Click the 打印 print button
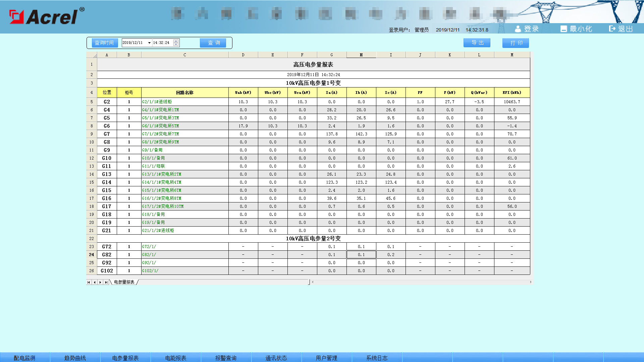The image size is (644, 362). pos(516,43)
